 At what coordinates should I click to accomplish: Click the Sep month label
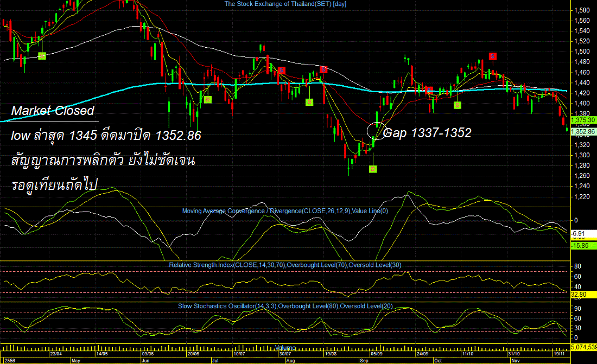364,361
